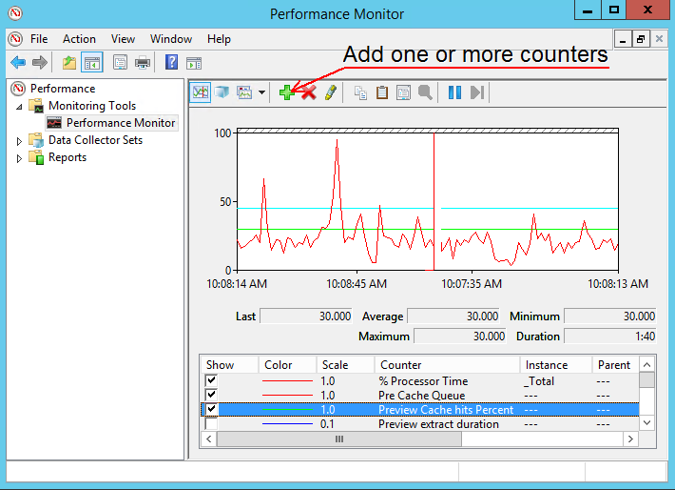Click the Highlight pencil icon

(x=331, y=92)
